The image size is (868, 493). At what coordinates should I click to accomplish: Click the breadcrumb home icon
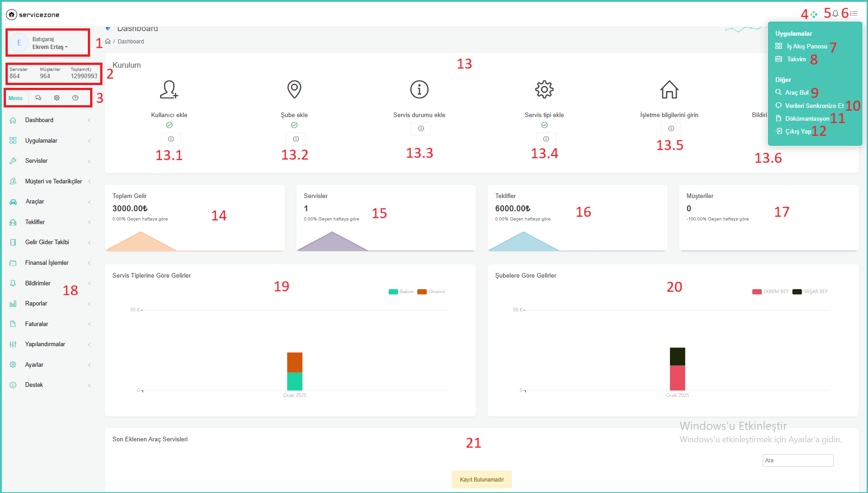click(108, 41)
